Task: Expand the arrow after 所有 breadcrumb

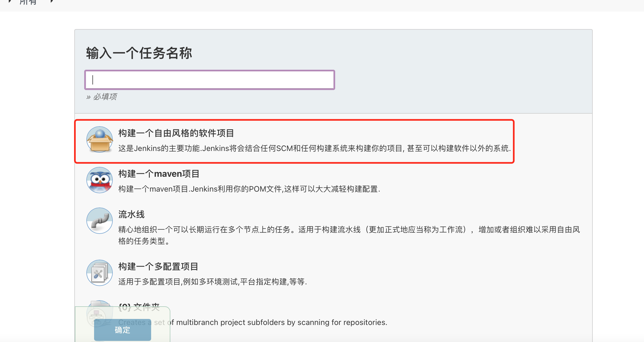Action: pyautogui.click(x=52, y=2)
